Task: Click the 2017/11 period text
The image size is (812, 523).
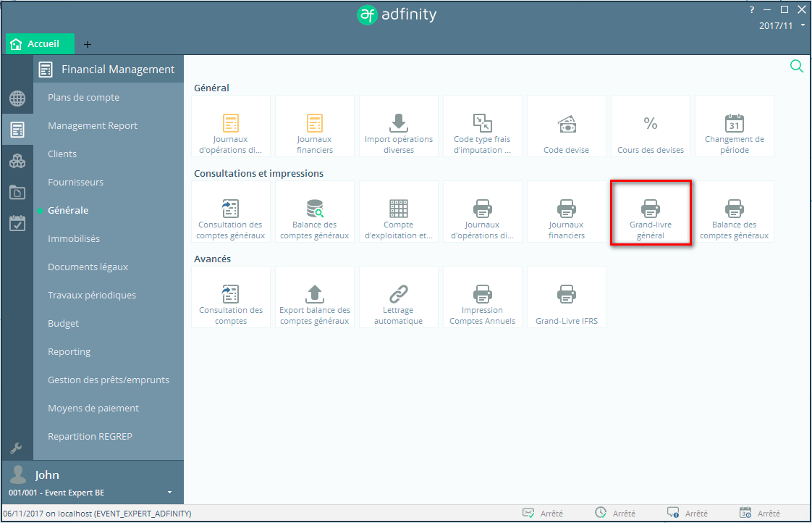Action: (775, 25)
